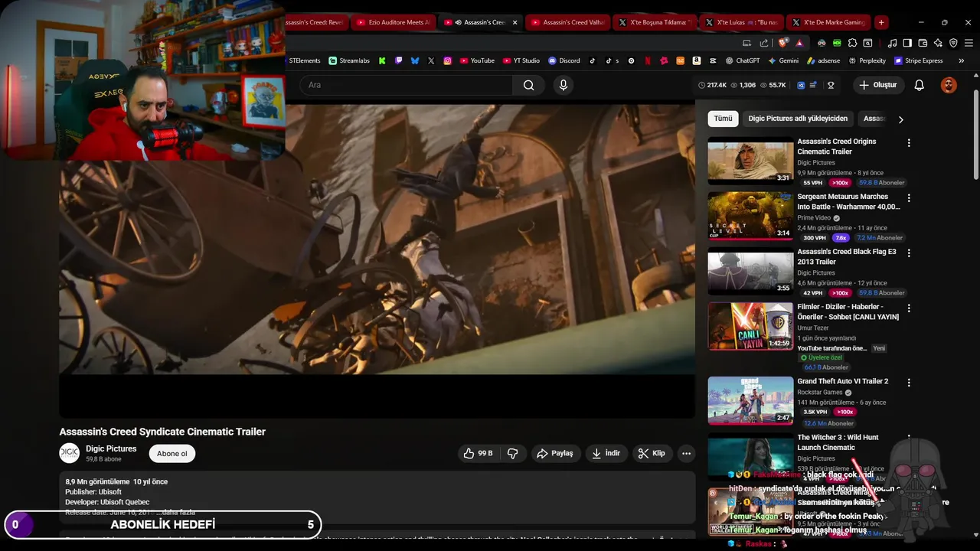Open the YT Studio bookmark
980x551 pixels.
(521, 60)
